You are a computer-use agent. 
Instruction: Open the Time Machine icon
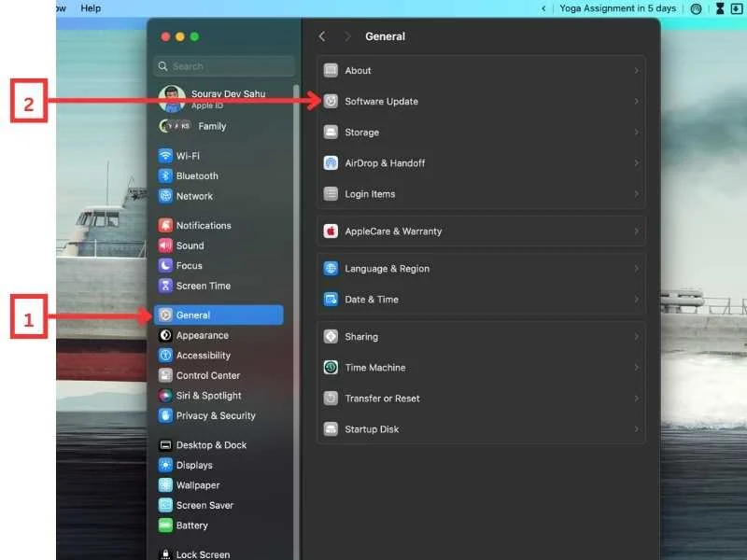pyautogui.click(x=331, y=368)
